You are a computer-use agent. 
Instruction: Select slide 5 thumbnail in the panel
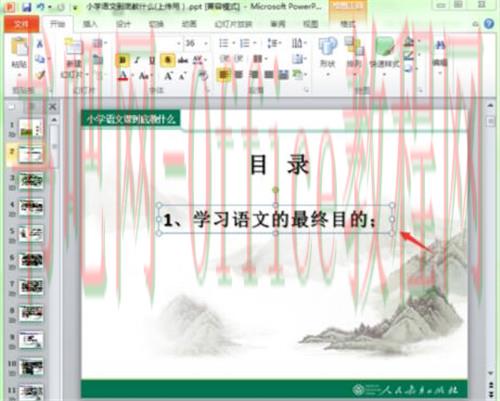point(31,233)
